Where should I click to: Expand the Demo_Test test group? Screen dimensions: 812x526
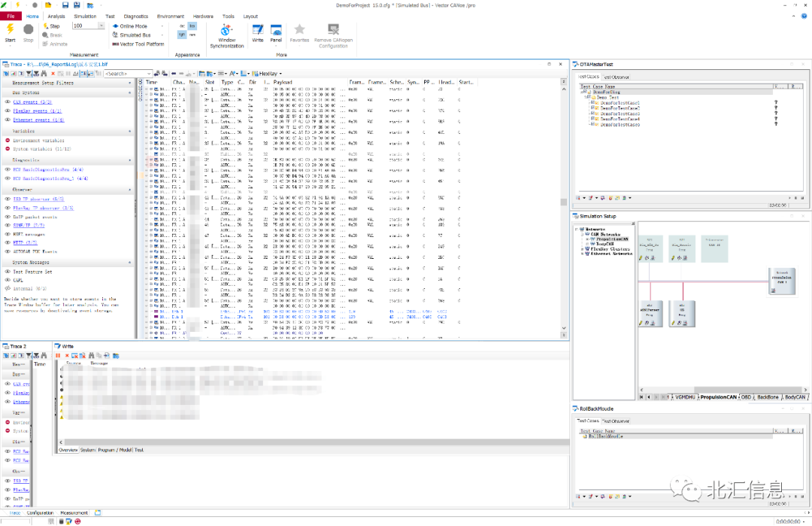[586, 97]
